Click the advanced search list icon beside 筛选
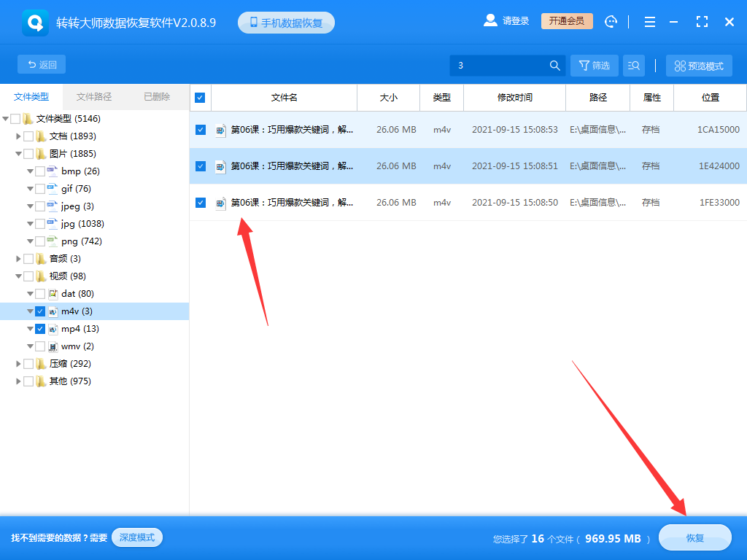This screenshot has height=560, width=747. (633, 65)
